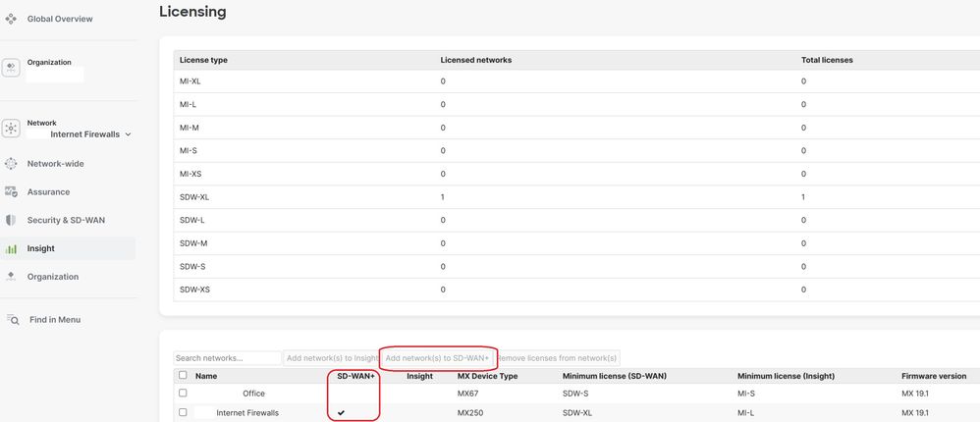
Task: Check the Internet Firewalls row checkbox
Action: (x=183, y=412)
